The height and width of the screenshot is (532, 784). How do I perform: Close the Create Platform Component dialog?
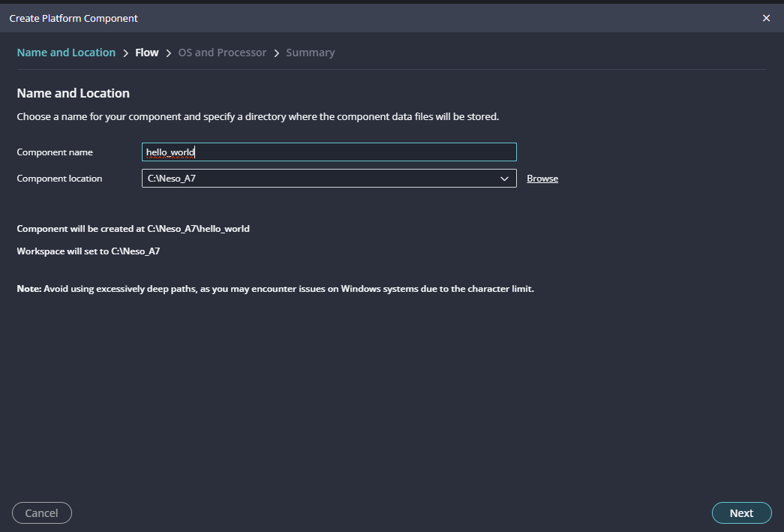[x=766, y=18]
